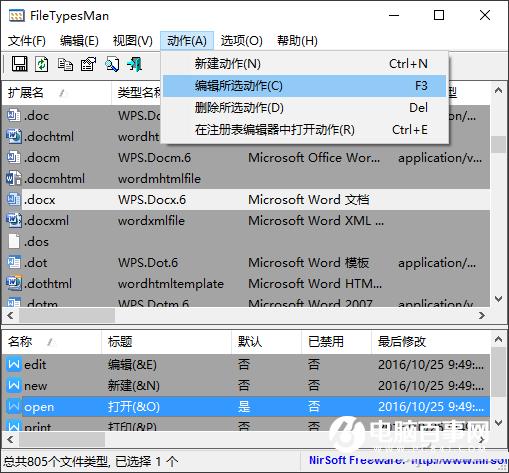Click the .docm file type icon
Viewport: 509px width, 473px height.
click(x=14, y=157)
